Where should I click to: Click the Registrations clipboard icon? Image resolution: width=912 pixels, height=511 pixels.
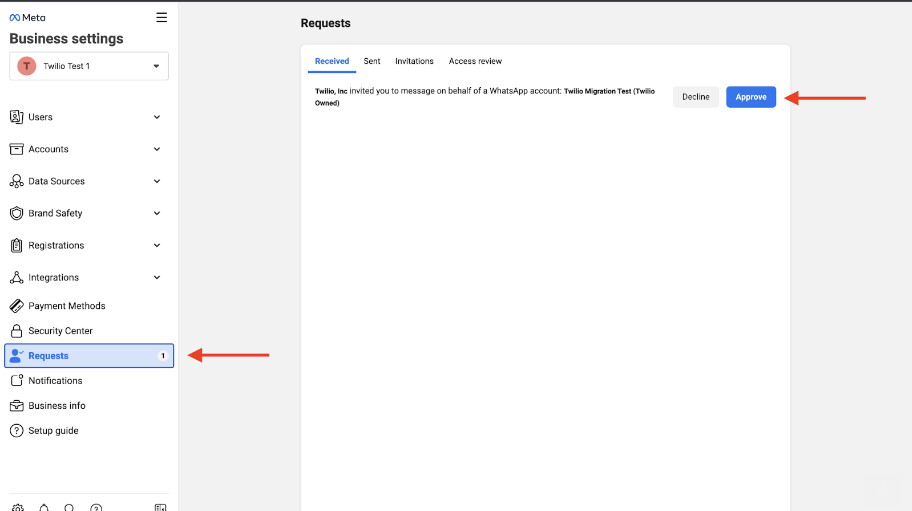click(x=16, y=245)
